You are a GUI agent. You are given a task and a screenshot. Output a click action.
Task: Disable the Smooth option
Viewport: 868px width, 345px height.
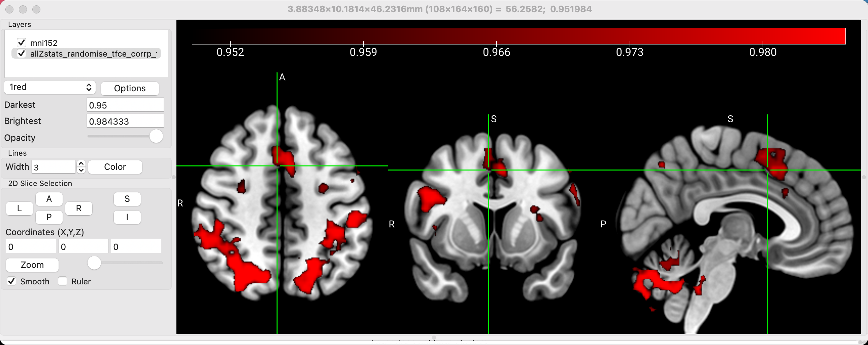click(11, 281)
